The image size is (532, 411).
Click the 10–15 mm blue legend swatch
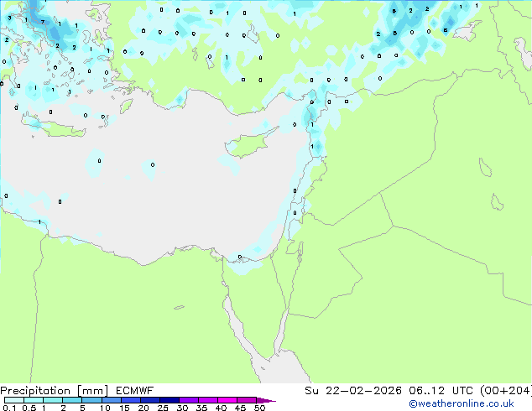click(111, 400)
